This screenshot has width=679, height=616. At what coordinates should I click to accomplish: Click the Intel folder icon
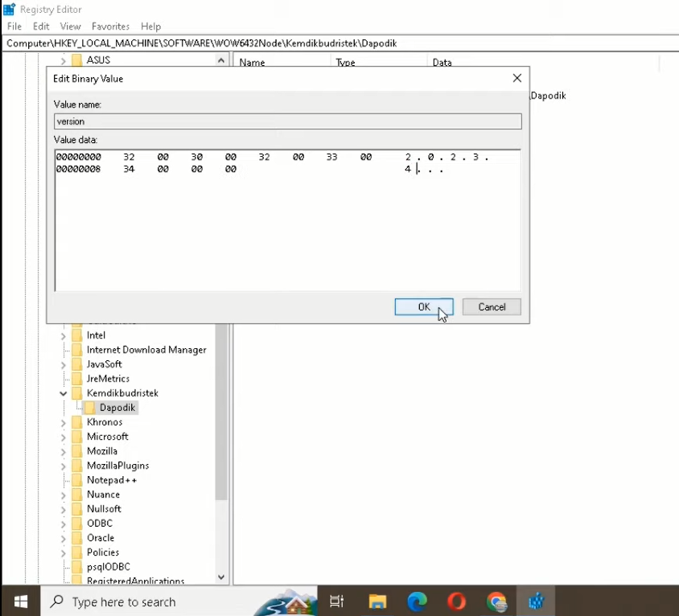(77, 335)
